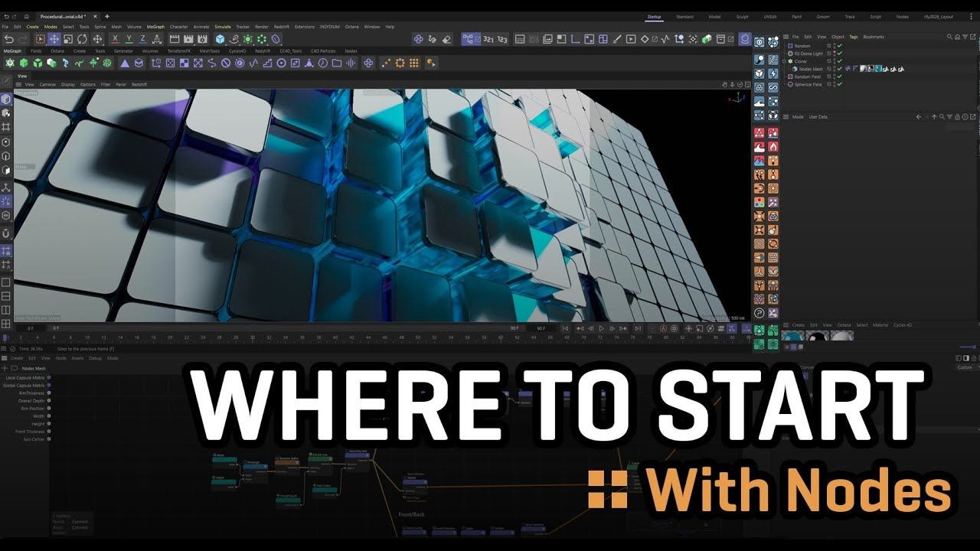
Task: Open the Object Manager hamburger menu
Action: [x=786, y=37]
